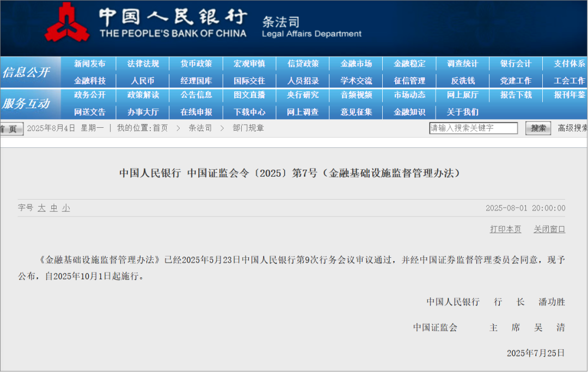This screenshot has height=372, width=588.
Task: Open 网上调查 menu item
Action: pyautogui.click(x=303, y=112)
